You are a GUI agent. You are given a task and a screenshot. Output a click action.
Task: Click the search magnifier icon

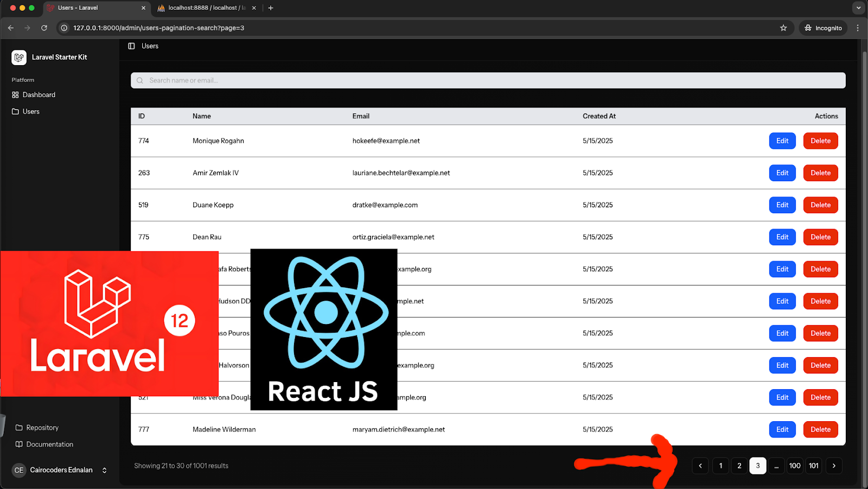coord(140,80)
